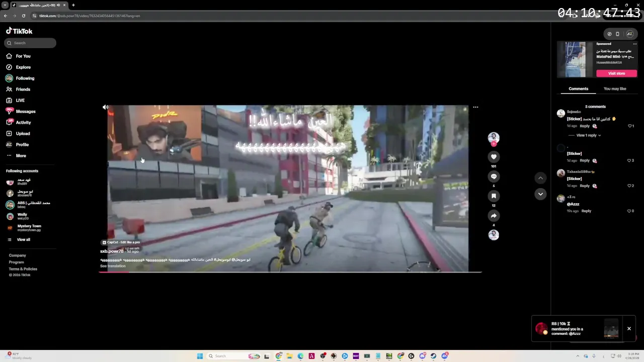Click the video progress bar
Viewport: 644px width, 362px height.
point(290,272)
